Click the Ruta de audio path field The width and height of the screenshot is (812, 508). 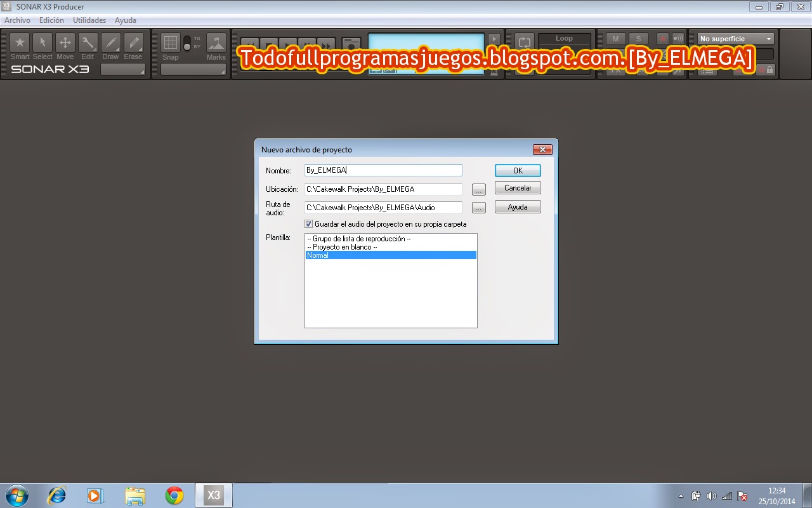(383, 208)
